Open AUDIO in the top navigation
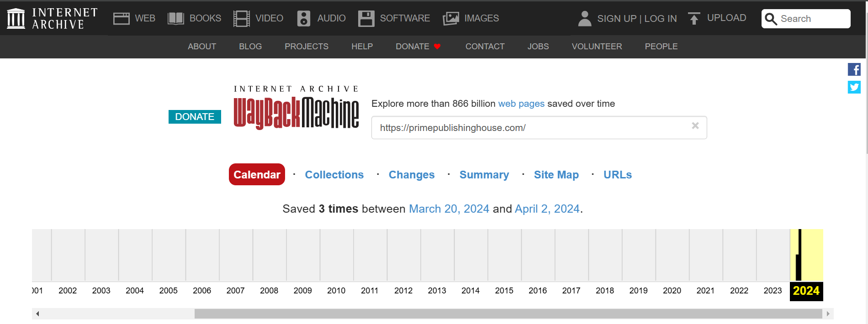868x324 pixels. [x=332, y=18]
